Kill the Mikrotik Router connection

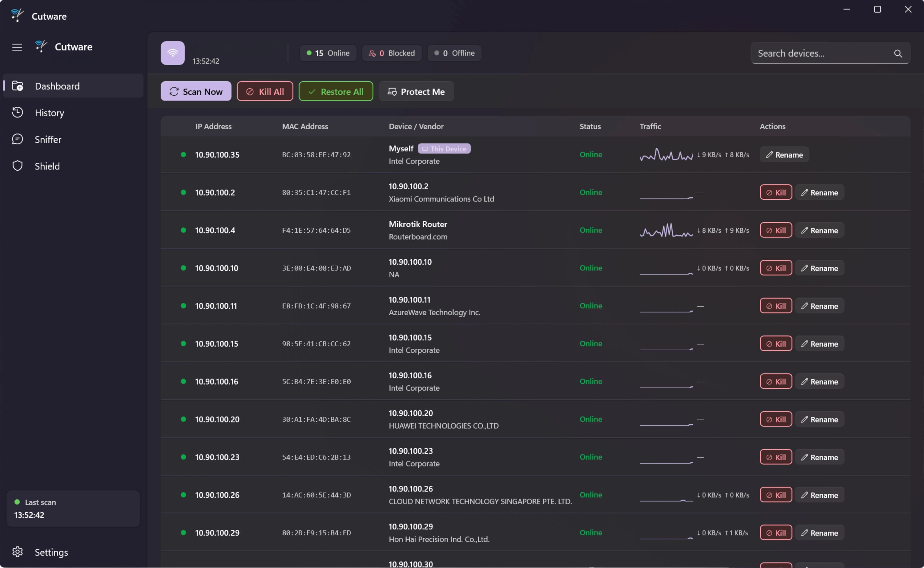tap(776, 230)
